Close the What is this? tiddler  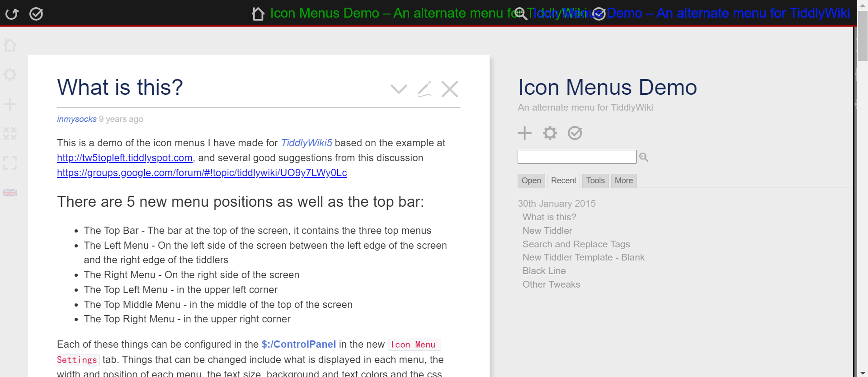click(450, 89)
